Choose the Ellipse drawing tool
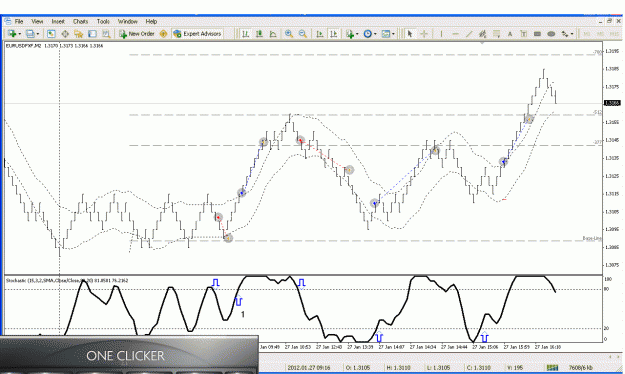This screenshot has width=625, height=374. [x=551, y=34]
